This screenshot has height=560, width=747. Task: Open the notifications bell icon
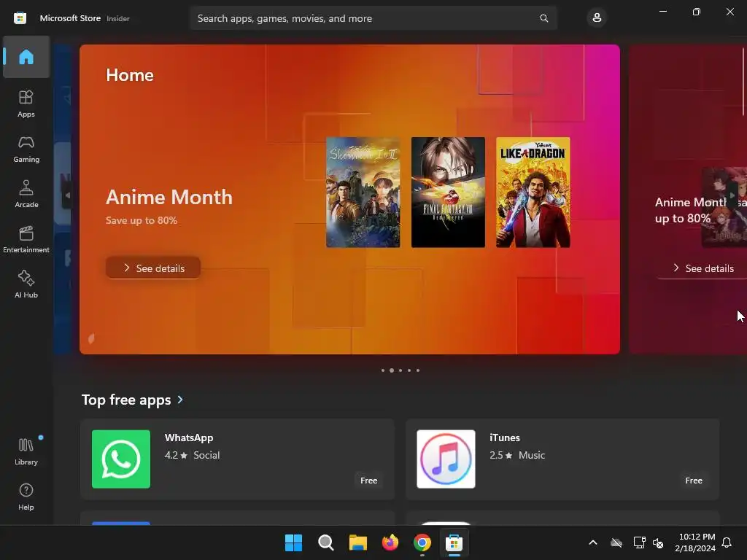pyautogui.click(x=727, y=542)
